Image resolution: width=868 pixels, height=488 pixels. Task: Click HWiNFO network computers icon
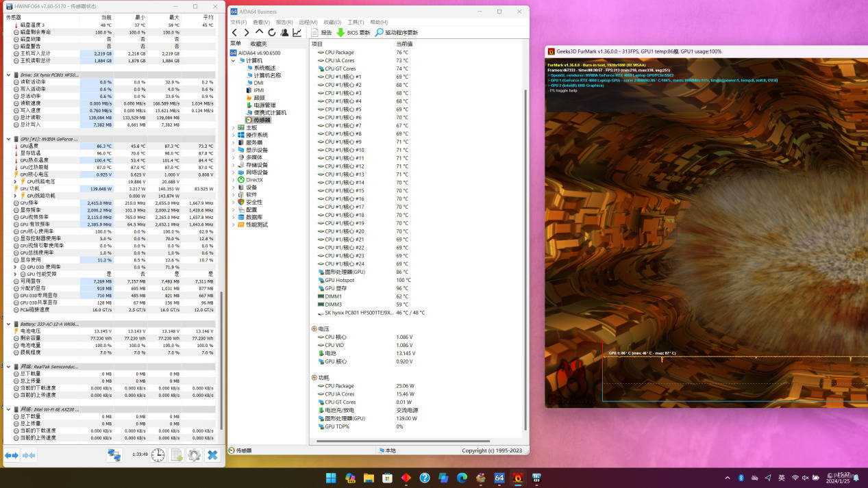[x=114, y=455]
